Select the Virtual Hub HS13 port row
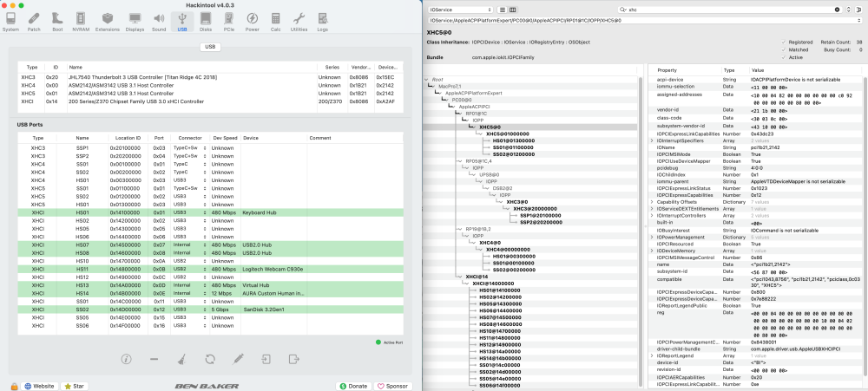Screen dimensions: 868x391 (210, 285)
